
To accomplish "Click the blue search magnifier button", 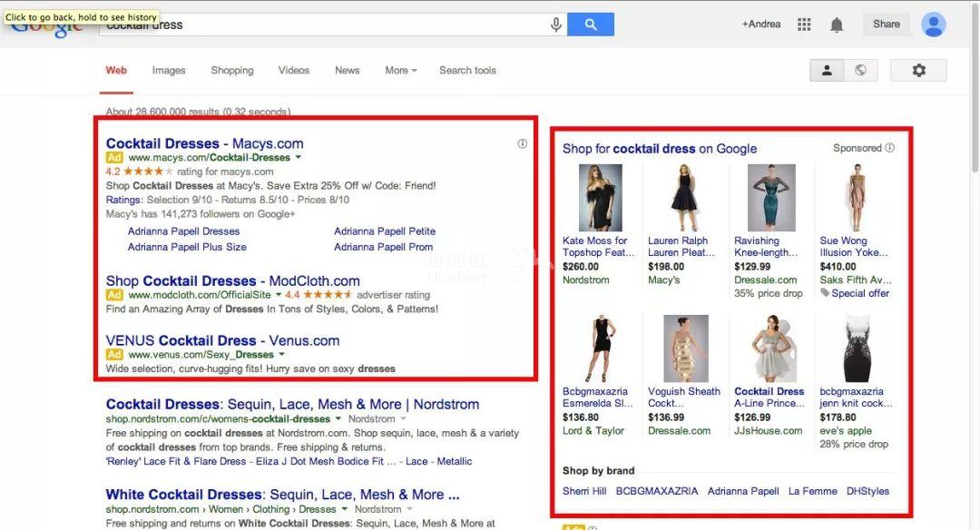I will click(x=591, y=25).
